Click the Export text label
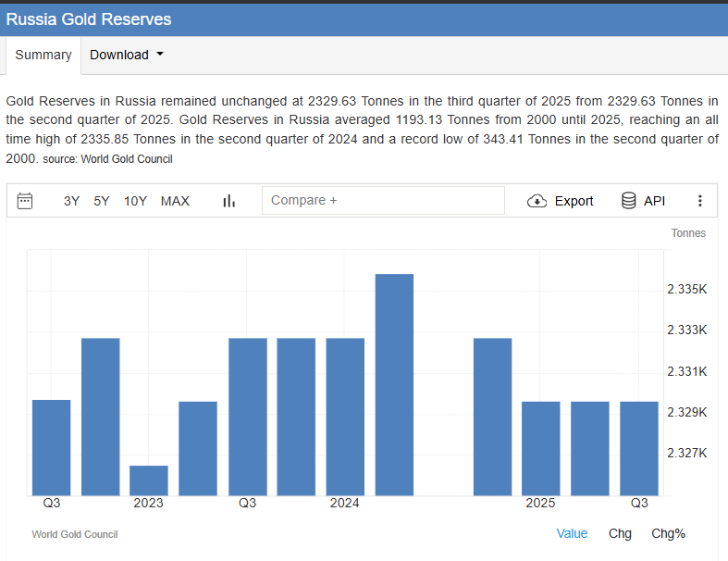 (574, 201)
